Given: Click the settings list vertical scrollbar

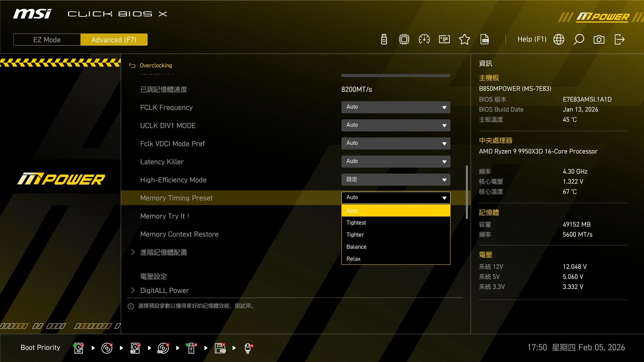Looking at the screenshot, I should point(467,192).
